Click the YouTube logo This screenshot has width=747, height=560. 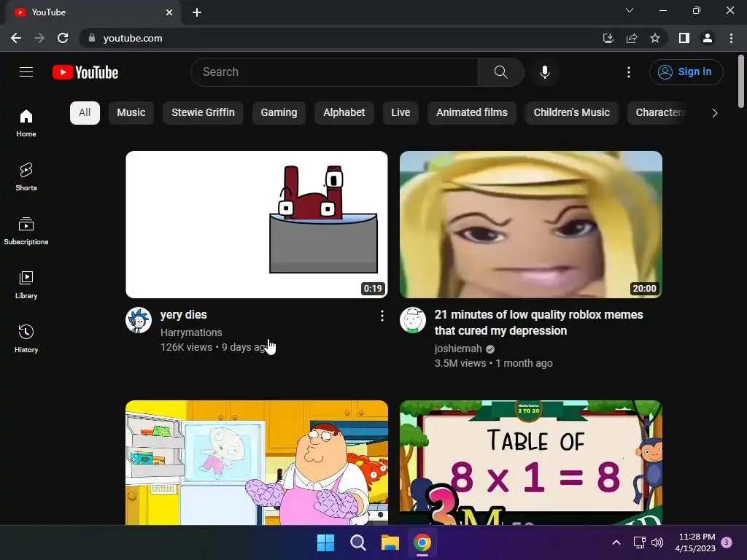click(85, 72)
